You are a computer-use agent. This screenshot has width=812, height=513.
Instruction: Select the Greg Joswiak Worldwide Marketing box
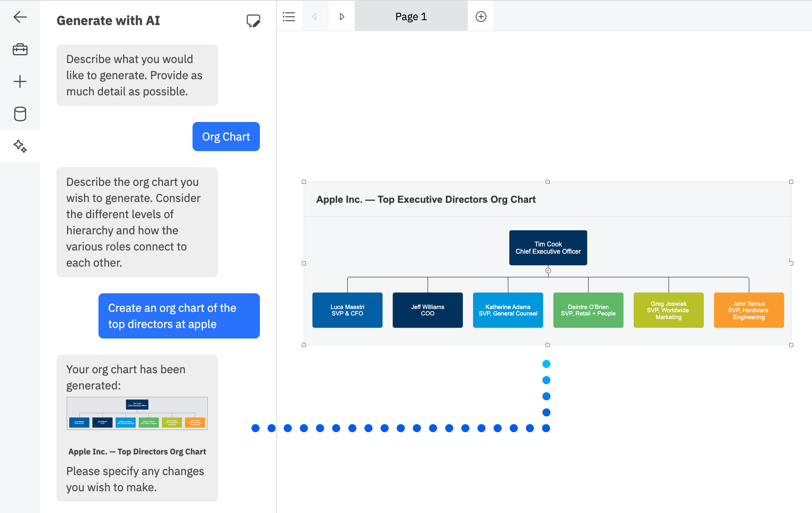[668, 310]
